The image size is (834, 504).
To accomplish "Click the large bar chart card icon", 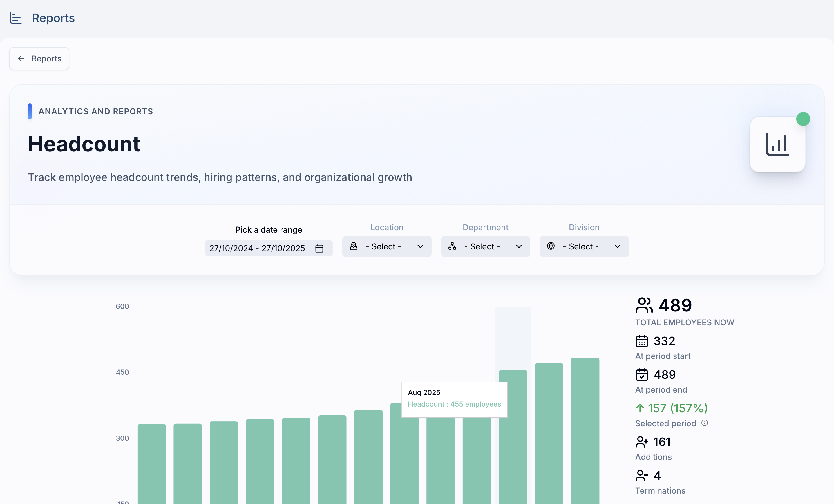I will [x=777, y=144].
